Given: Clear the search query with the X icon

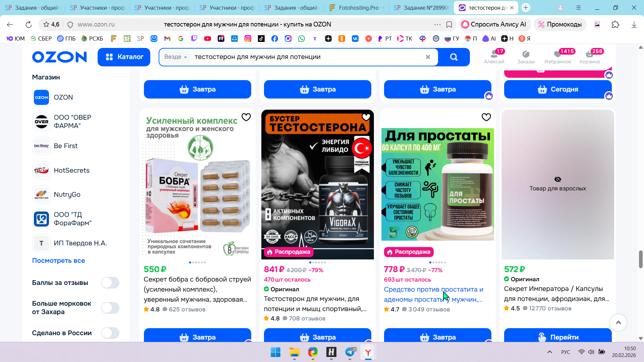Looking at the screenshot, I should coord(428,57).
